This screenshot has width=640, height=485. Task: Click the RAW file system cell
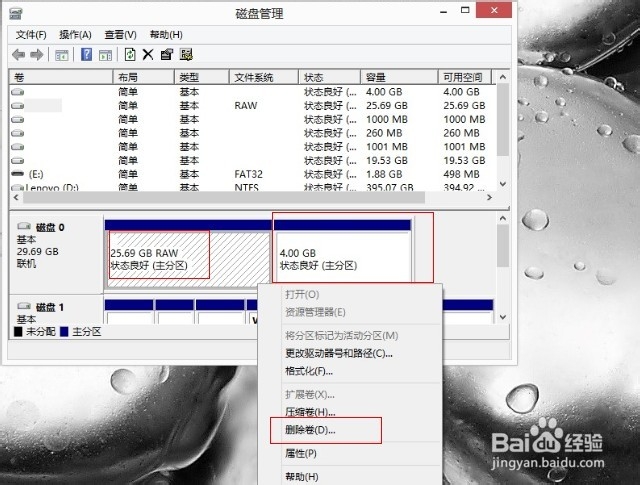tap(246, 106)
